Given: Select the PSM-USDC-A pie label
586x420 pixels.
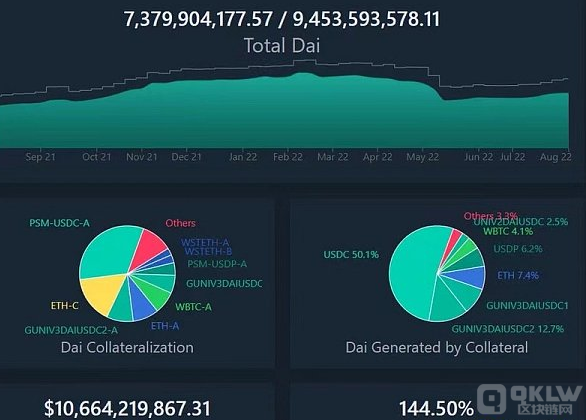Looking at the screenshot, I should (59, 223).
